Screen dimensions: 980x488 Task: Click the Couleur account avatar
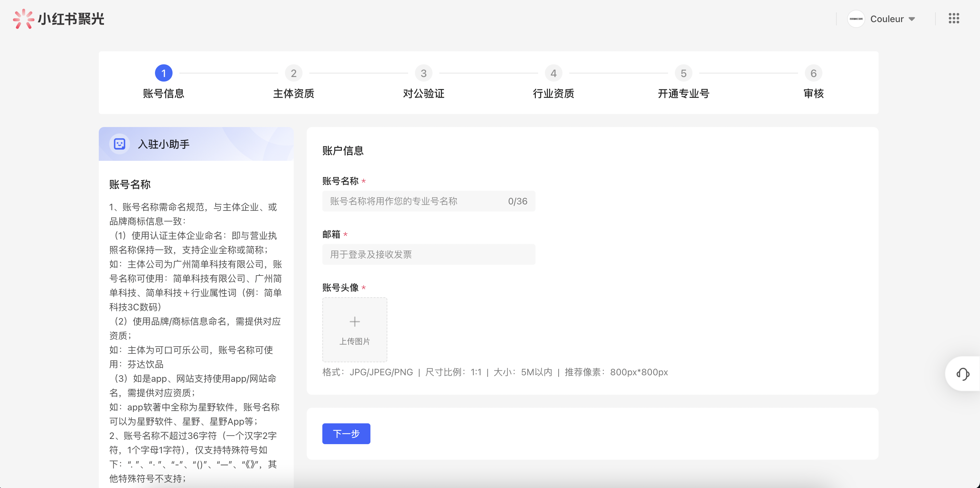coord(856,19)
